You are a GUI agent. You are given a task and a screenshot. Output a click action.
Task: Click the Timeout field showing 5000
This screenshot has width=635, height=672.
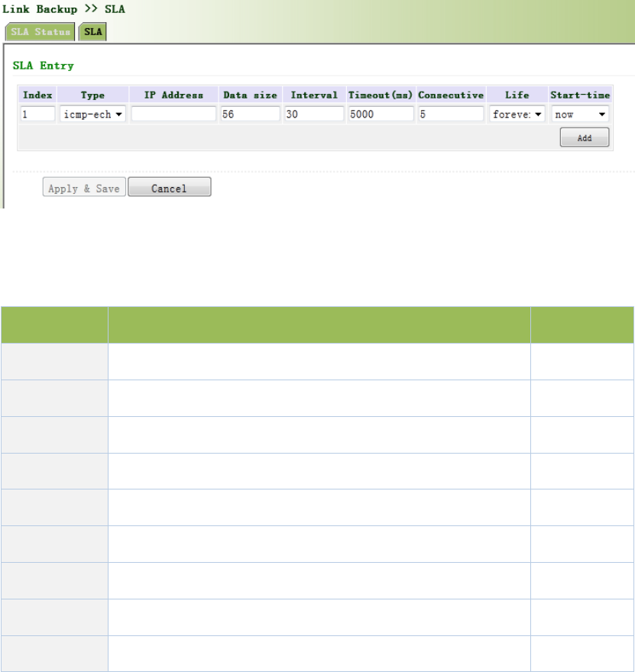381,115
